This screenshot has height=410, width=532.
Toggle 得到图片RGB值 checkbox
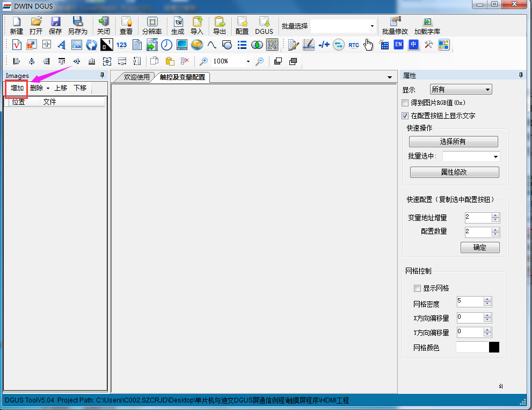tap(405, 103)
